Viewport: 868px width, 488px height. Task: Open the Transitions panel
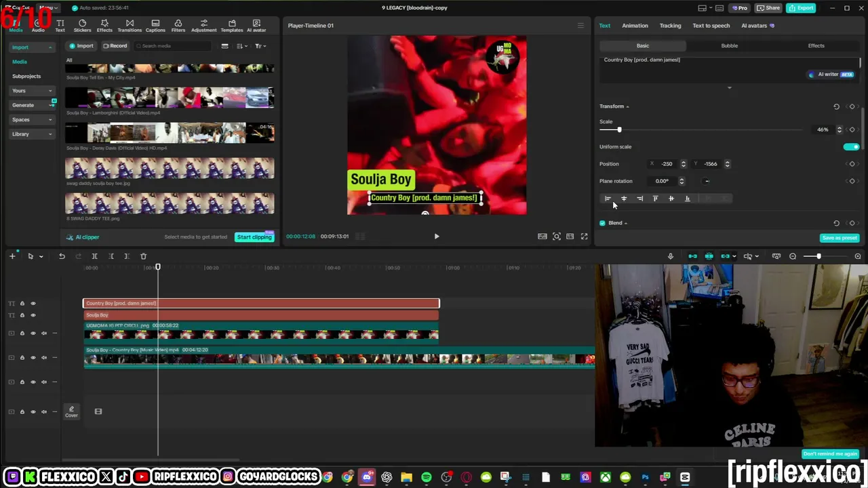click(x=130, y=26)
